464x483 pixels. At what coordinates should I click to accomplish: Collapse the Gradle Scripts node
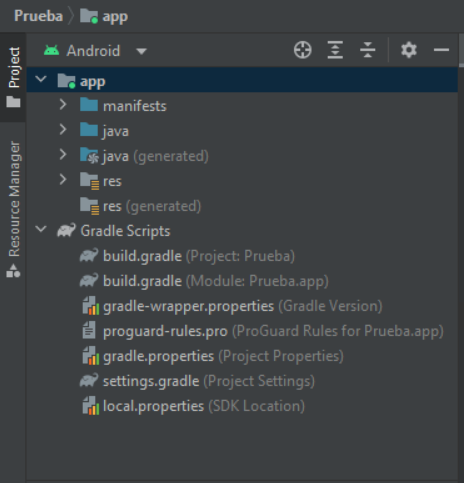[41, 229]
